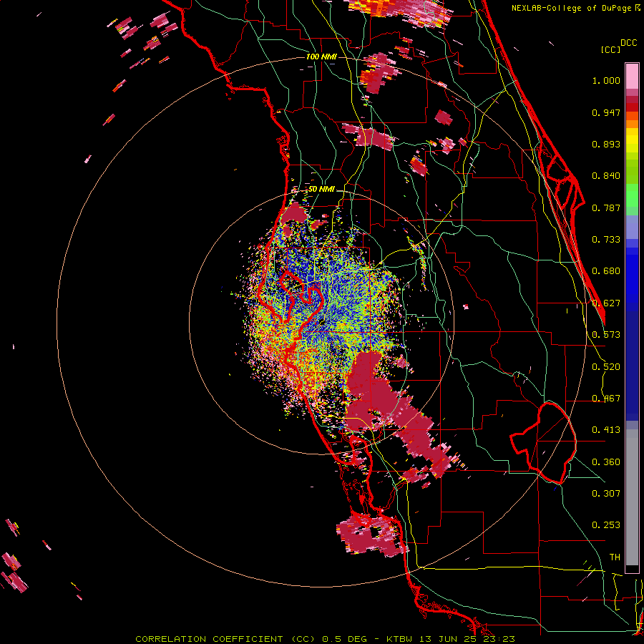Click the 50 NMI range ring label

[321, 190]
